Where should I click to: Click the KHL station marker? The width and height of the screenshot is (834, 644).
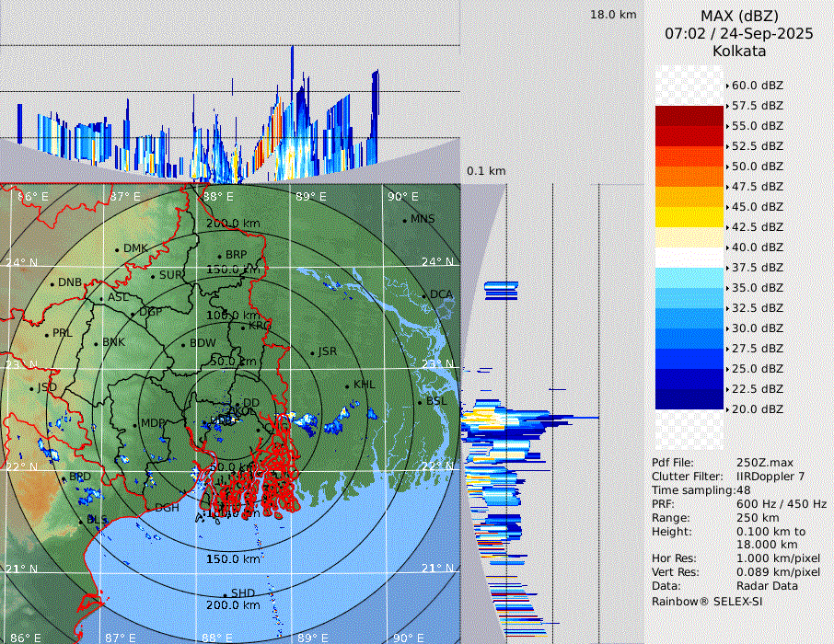click(347, 385)
